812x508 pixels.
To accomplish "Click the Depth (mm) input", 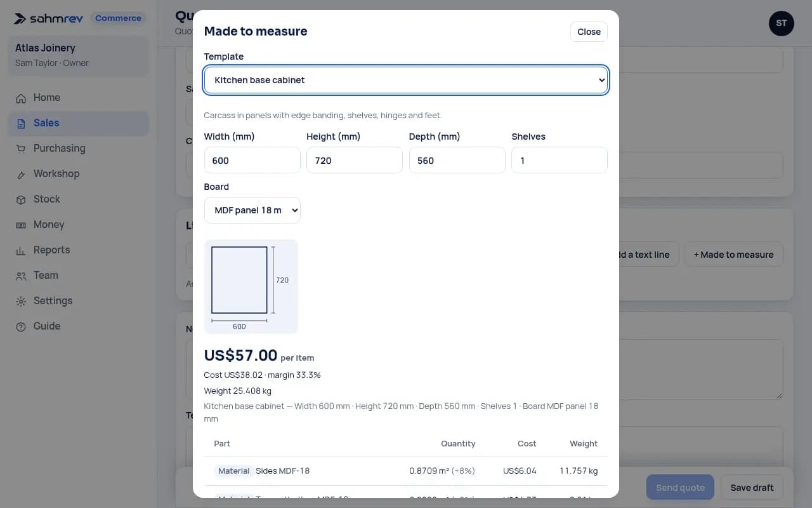I will (x=457, y=160).
